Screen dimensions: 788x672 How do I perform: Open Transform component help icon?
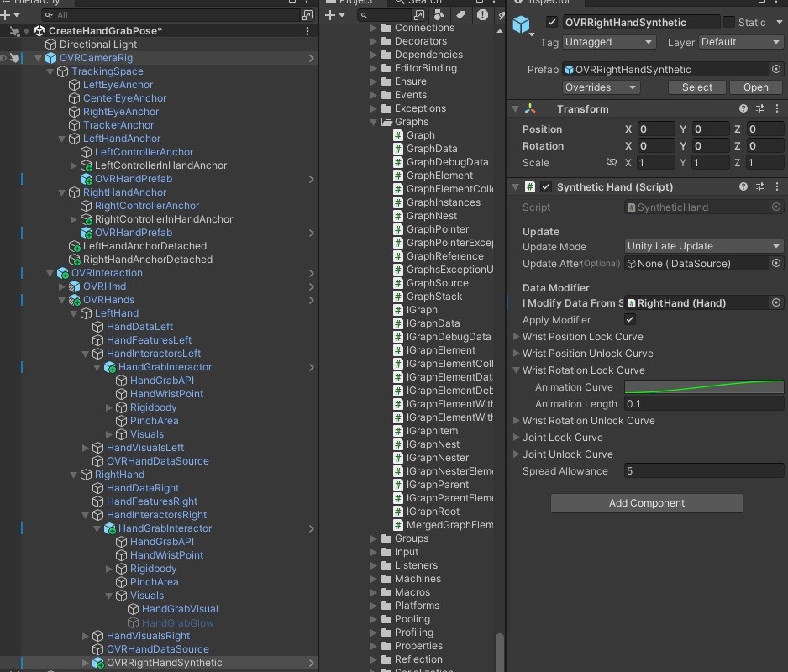point(743,108)
